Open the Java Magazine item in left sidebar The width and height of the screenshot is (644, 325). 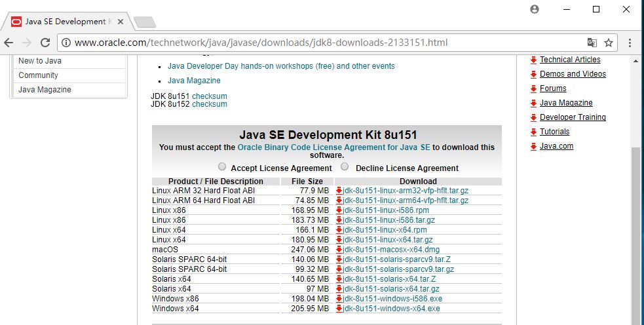click(x=45, y=90)
